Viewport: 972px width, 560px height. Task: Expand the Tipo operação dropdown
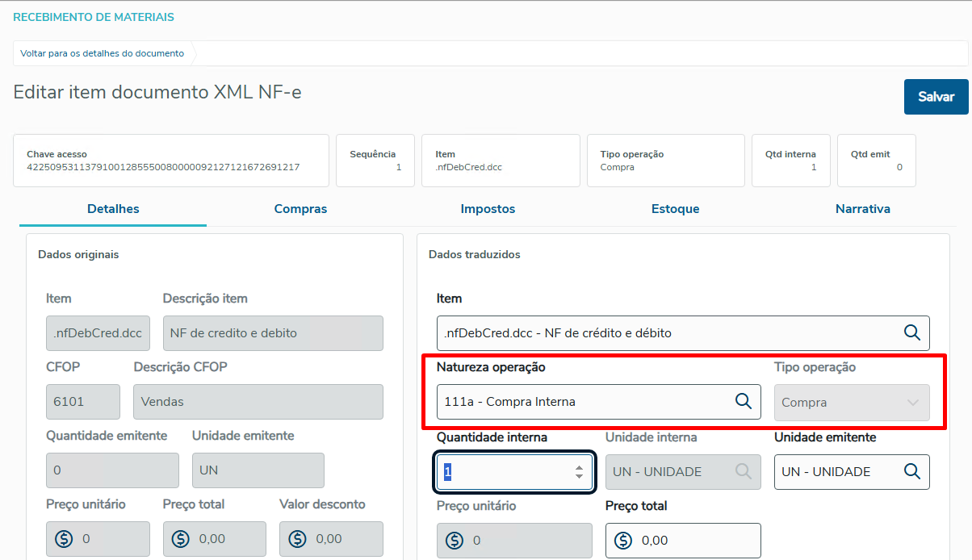[912, 402]
